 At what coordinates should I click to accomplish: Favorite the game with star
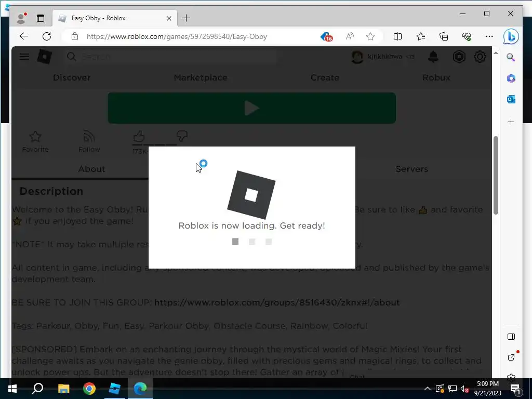click(x=35, y=142)
